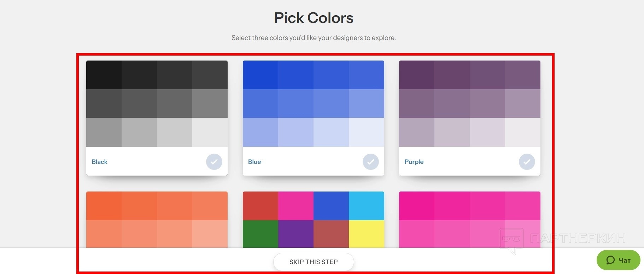Toggle the Black palette checkmark
The height and width of the screenshot is (274, 644).
214,162
